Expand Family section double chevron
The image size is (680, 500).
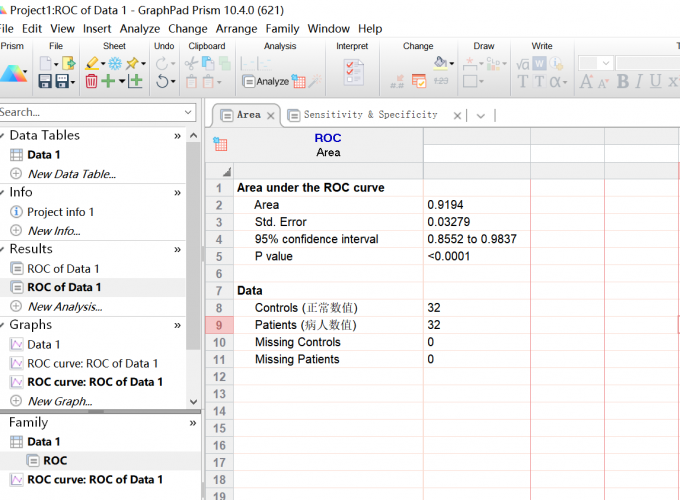[193, 423]
